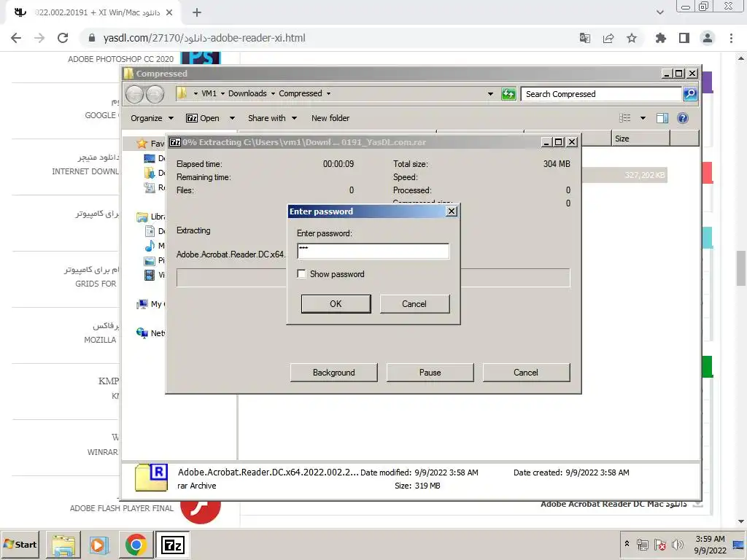Screen dimensions: 747x560
Task: Open the Music library icon
Action: point(150,246)
